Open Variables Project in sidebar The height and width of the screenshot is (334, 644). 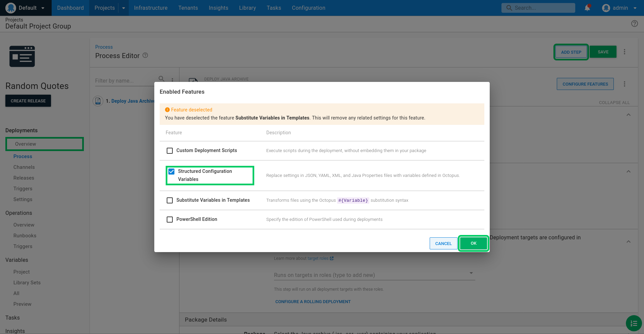(21, 272)
